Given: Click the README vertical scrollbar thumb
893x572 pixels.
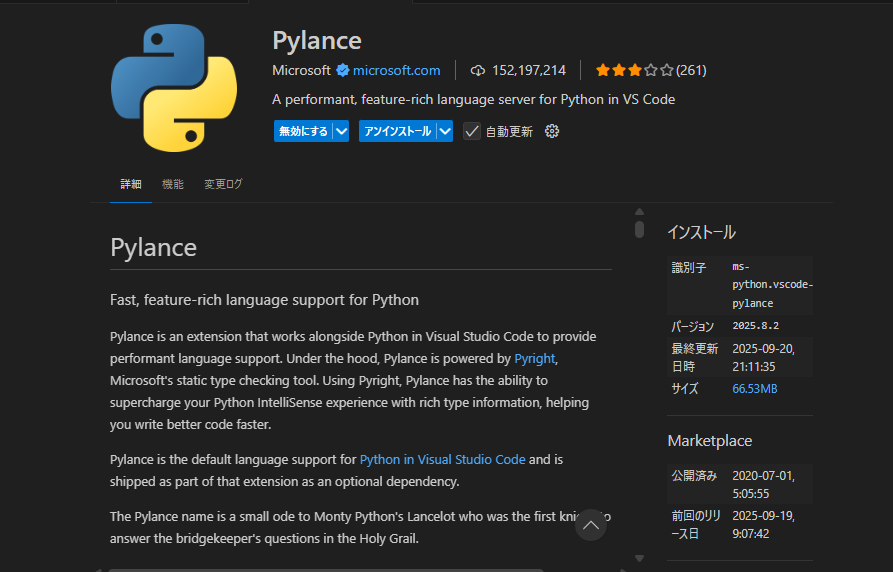Looking at the screenshot, I should click(x=639, y=229).
